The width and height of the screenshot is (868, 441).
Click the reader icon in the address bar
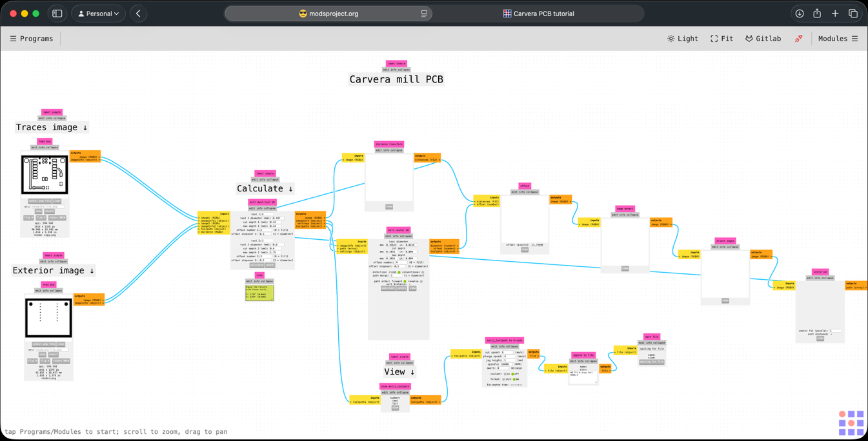(424, 14)
